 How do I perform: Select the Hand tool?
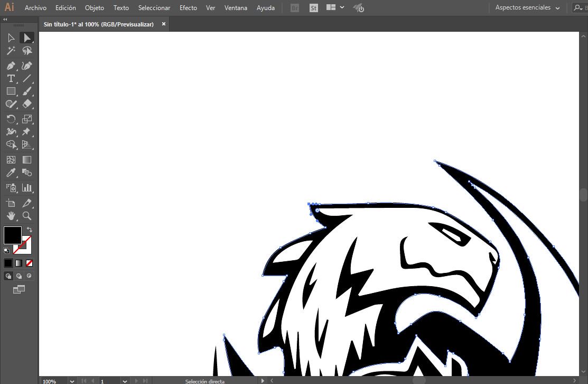pos(11,216)
